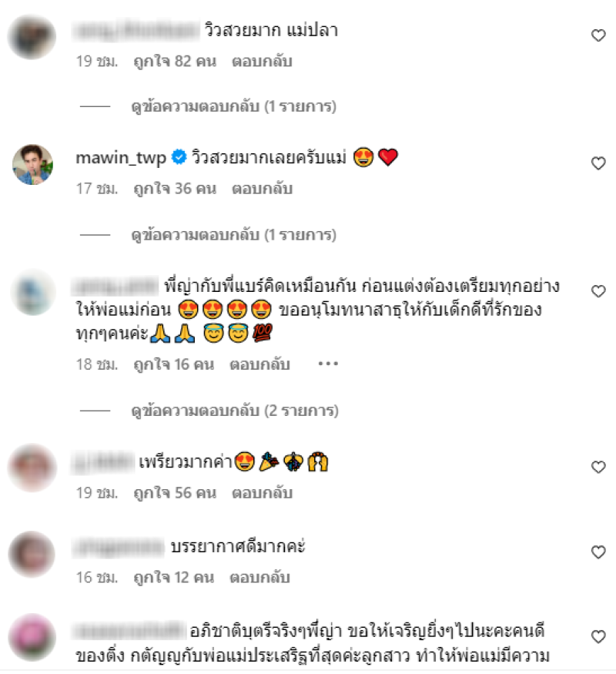The height and width of the screenshot is (674, 616).
Task: Open mawin_twp username link
Action: coord(121,158)
